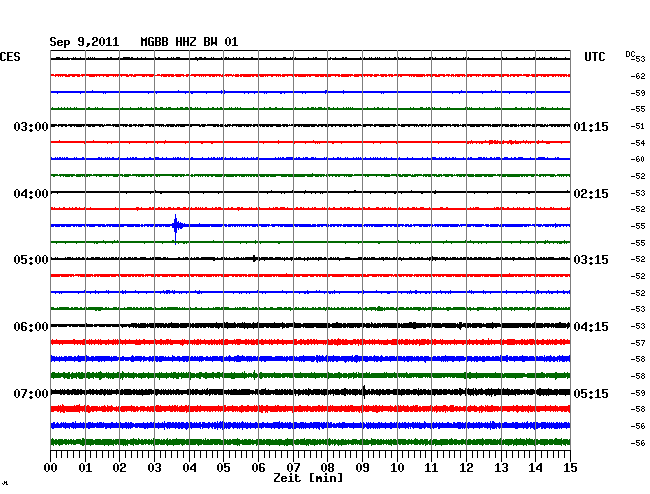The image size is (650, 494).
Task: Click the date label "Sep 9,2011"
Action: 84,42
